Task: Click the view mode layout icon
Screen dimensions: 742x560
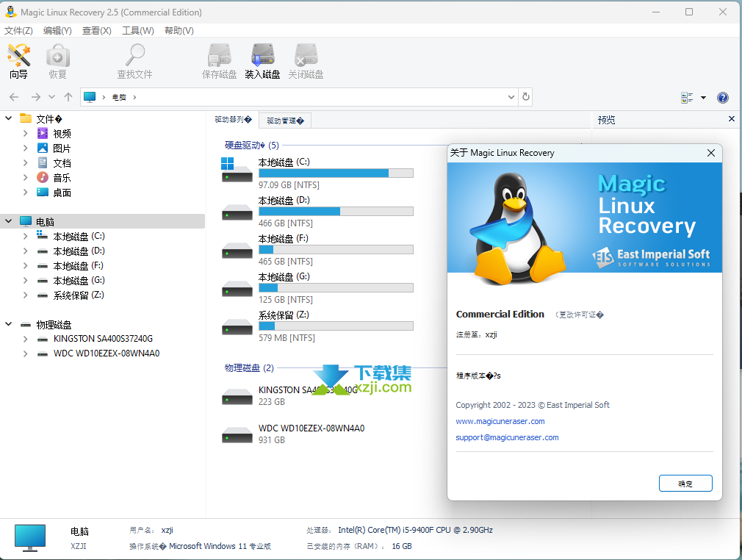Action: (687, 98)
